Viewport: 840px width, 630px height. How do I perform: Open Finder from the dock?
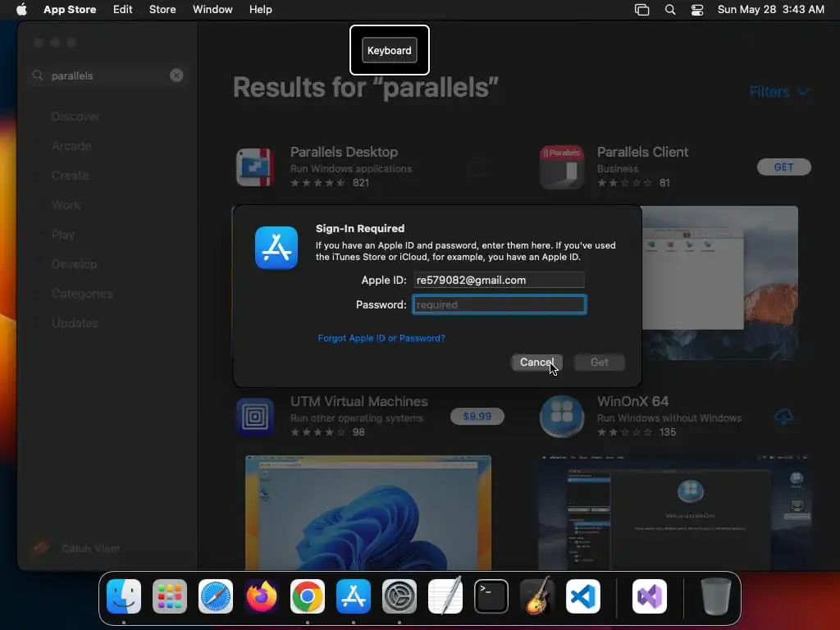[124, 596]
